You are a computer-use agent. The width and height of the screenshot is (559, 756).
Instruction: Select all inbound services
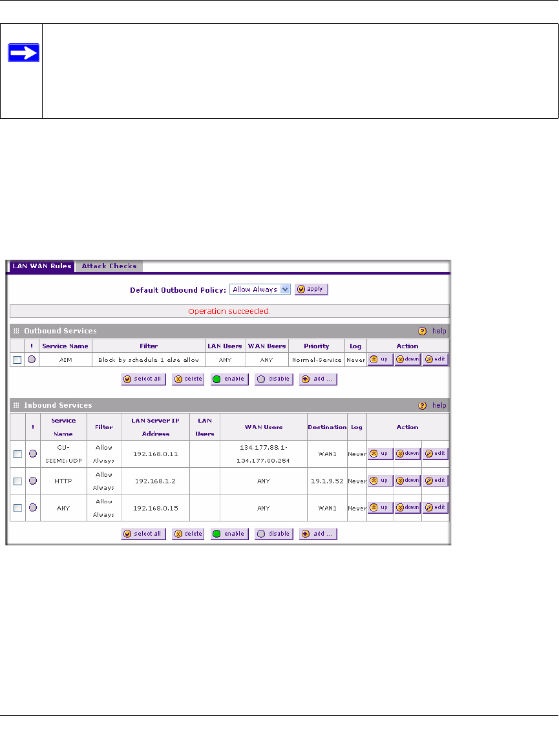[x=143, y=534]
